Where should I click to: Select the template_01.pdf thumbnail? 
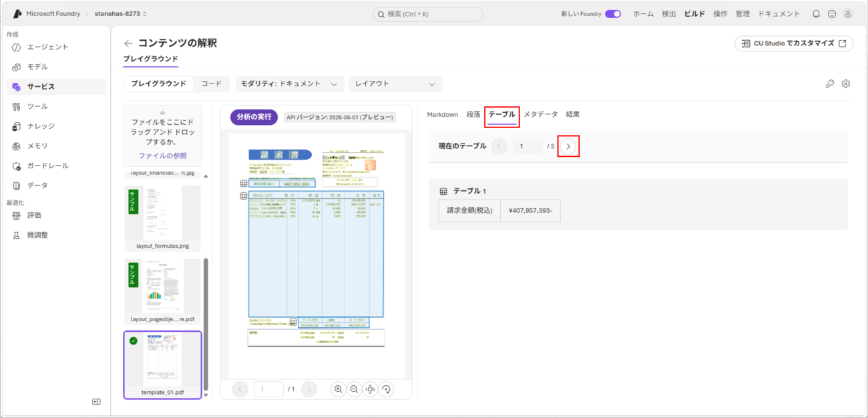coord(162,365)
